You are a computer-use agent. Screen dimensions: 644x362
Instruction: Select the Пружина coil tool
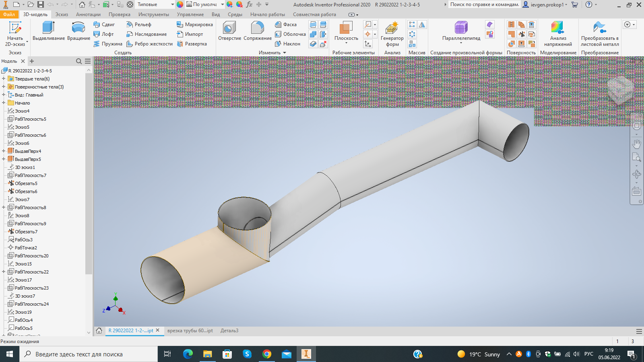tap(108, 44)
